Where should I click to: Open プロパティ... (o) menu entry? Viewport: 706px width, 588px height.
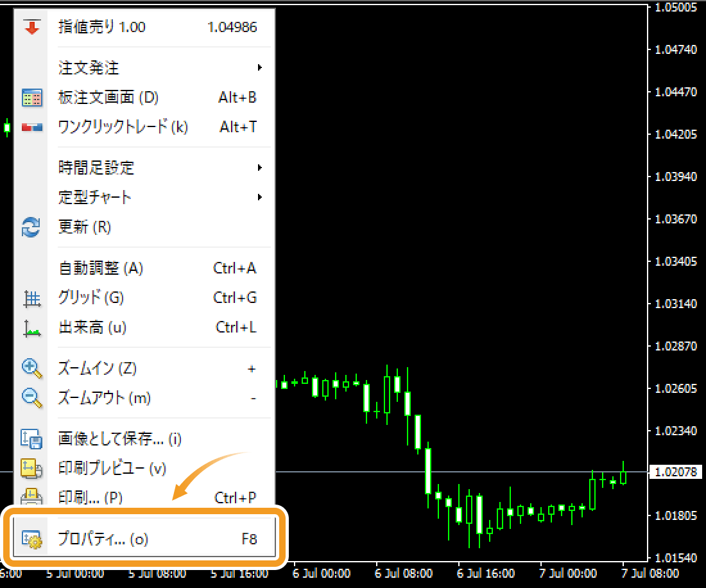[144, 539]
